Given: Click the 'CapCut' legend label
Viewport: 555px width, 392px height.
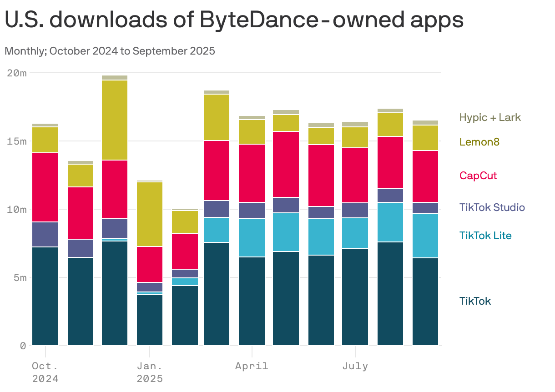Looking at the screenshot, I should 478,176.
